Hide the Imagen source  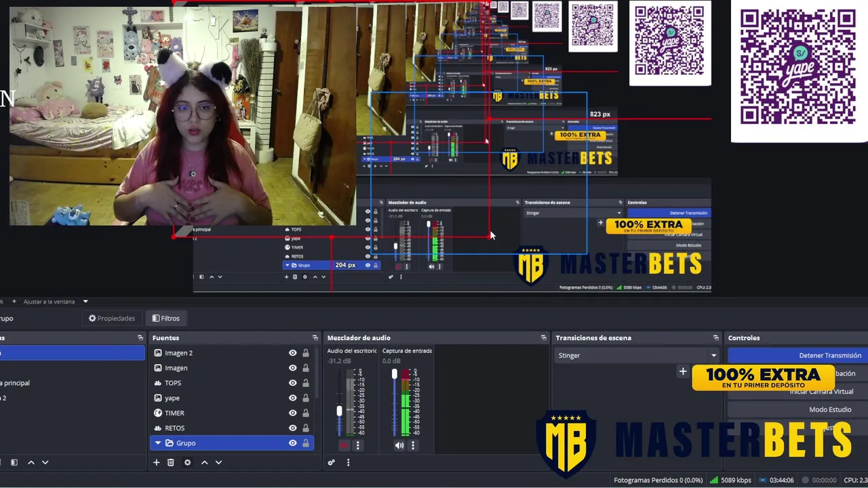coord(292,368)
